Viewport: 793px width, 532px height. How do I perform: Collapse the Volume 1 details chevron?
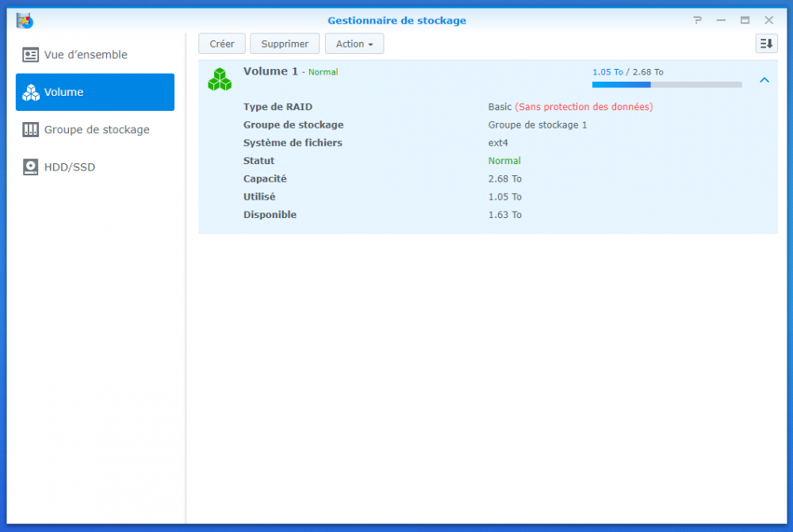[x=764, y=80]
